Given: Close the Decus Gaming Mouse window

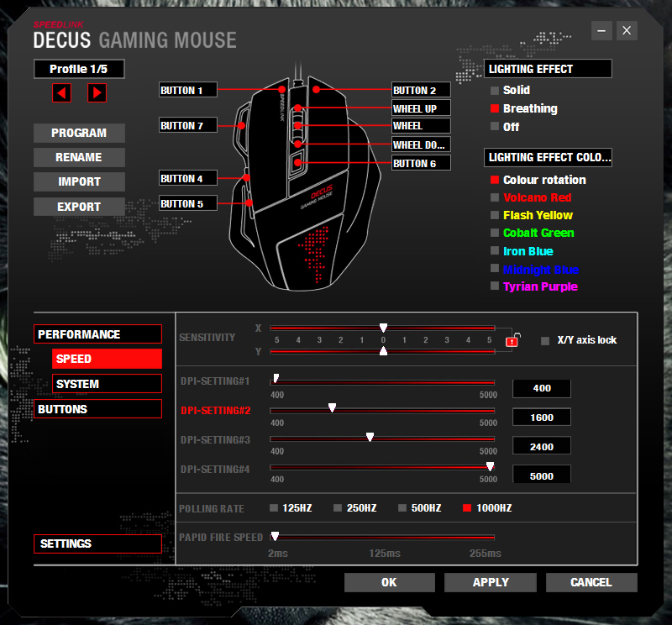Looking at the screenshot, I should (627, 31).
